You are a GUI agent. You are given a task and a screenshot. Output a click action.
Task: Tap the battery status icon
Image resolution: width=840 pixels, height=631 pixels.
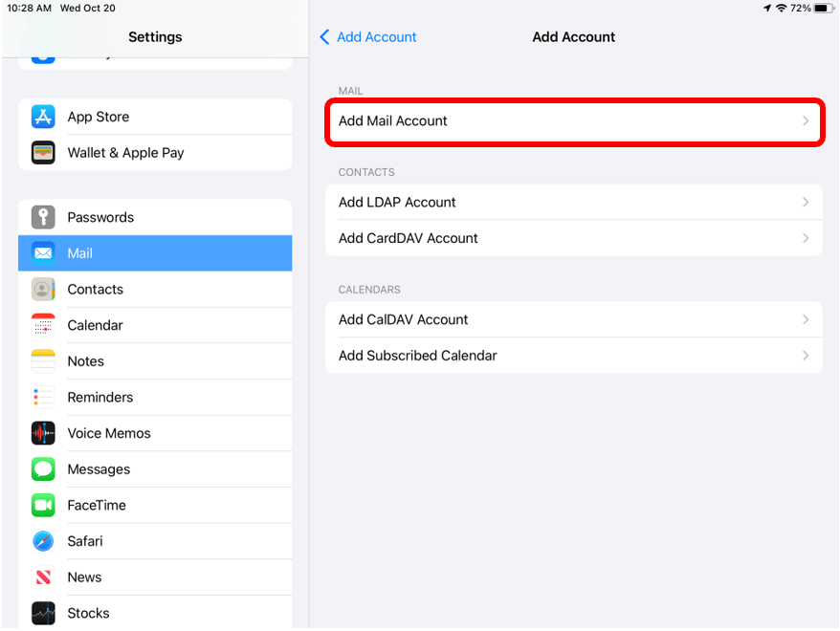(824, 8)
